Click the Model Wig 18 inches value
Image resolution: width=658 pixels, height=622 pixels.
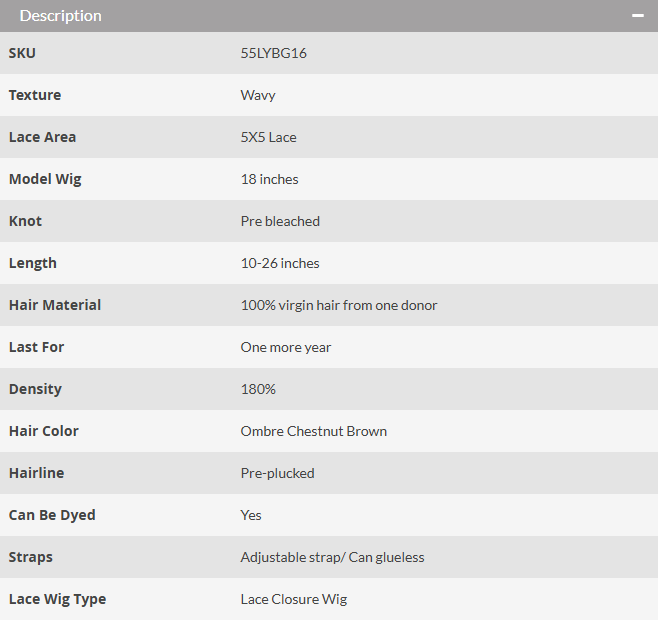point(269,179)
